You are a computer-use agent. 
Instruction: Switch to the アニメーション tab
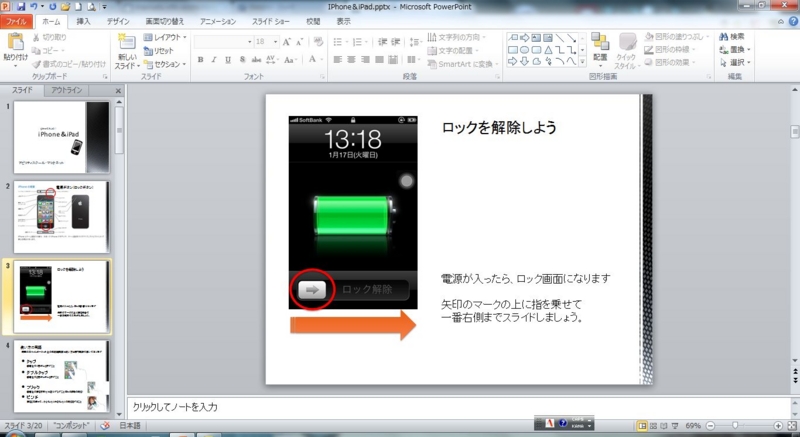pyautogui.click(x=218, y=21)
